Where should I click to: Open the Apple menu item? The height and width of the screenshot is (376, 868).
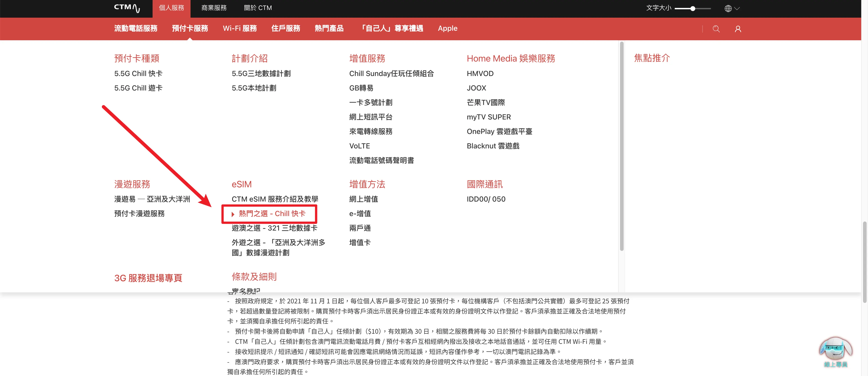[448, 28]
